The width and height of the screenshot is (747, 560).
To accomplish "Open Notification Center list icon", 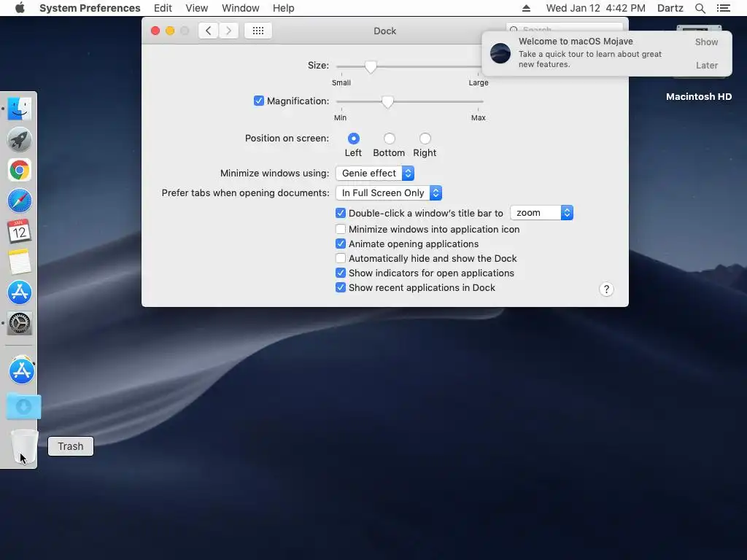I will pyautogui.click(x=723, y=8).
